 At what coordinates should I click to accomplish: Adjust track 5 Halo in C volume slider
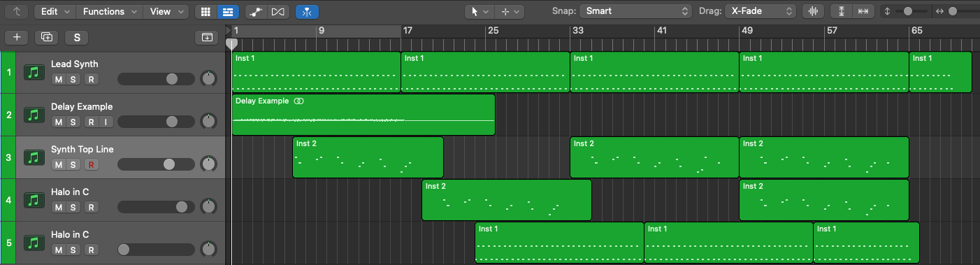[x=157, y=250]
